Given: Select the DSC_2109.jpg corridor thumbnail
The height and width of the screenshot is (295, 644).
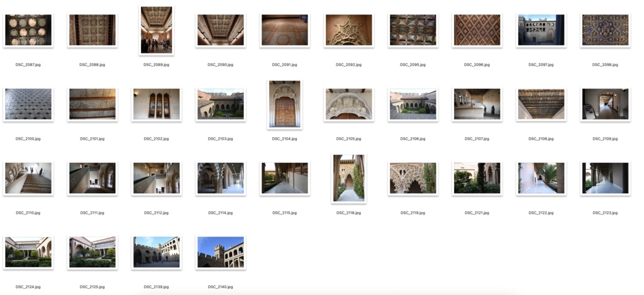Looking at the screenshot, I should point(605,104).
